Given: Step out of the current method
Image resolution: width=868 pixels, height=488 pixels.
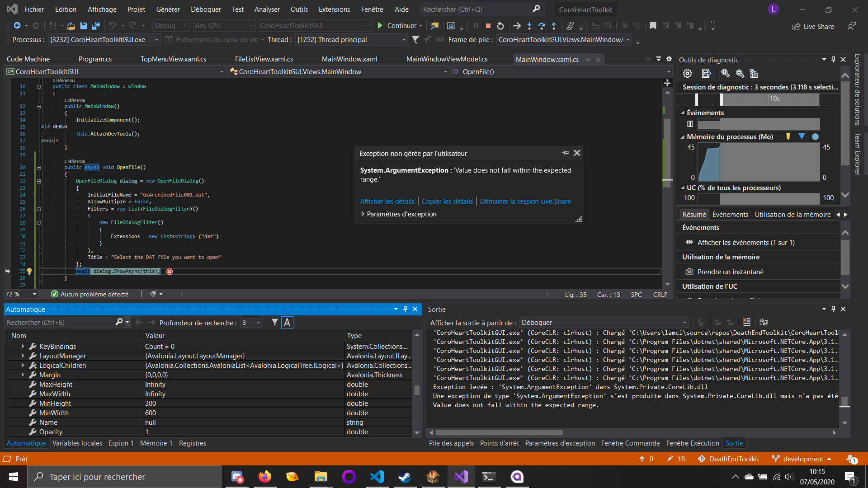Looking at the screenshot, I should (553, 26).
